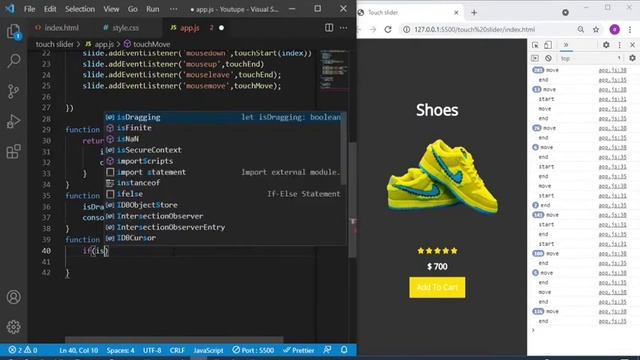Click Prettier in status bar
Screen dimensions: 640x360
299,350
